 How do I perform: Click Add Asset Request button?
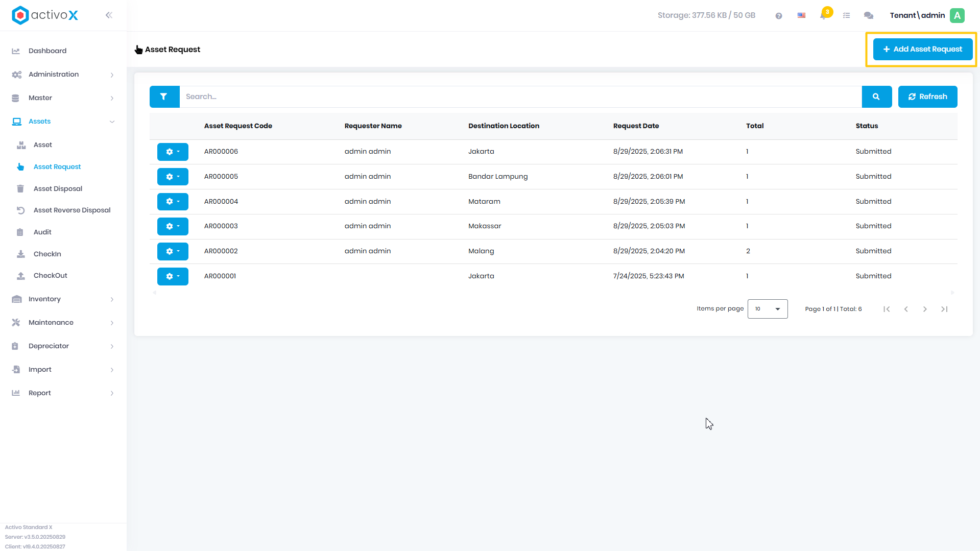923,50
